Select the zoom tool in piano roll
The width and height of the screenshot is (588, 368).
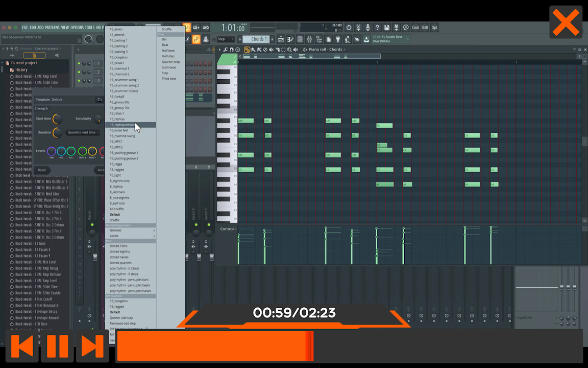[x=289, y=50]
